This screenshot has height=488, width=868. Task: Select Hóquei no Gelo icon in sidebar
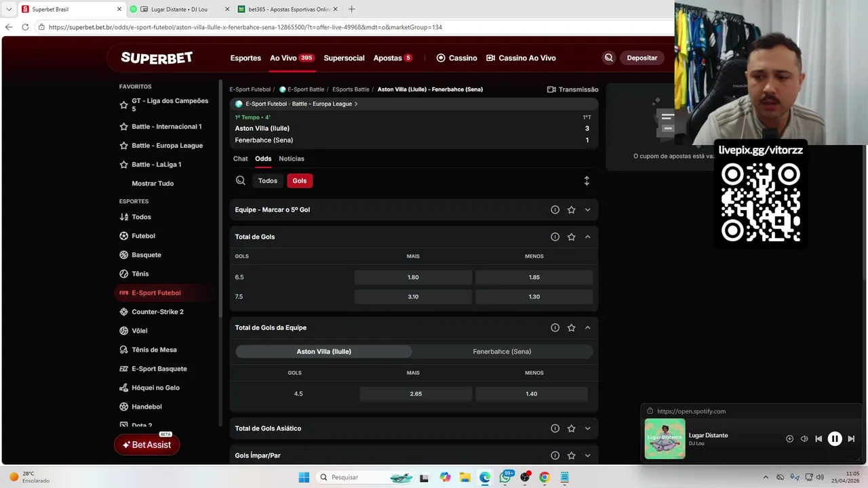click(x=123, y=388)
